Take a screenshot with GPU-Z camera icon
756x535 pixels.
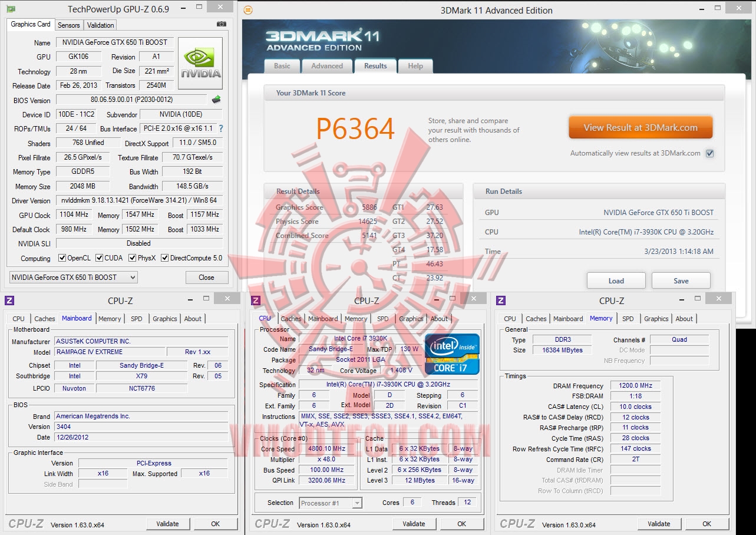coord(221,24)
